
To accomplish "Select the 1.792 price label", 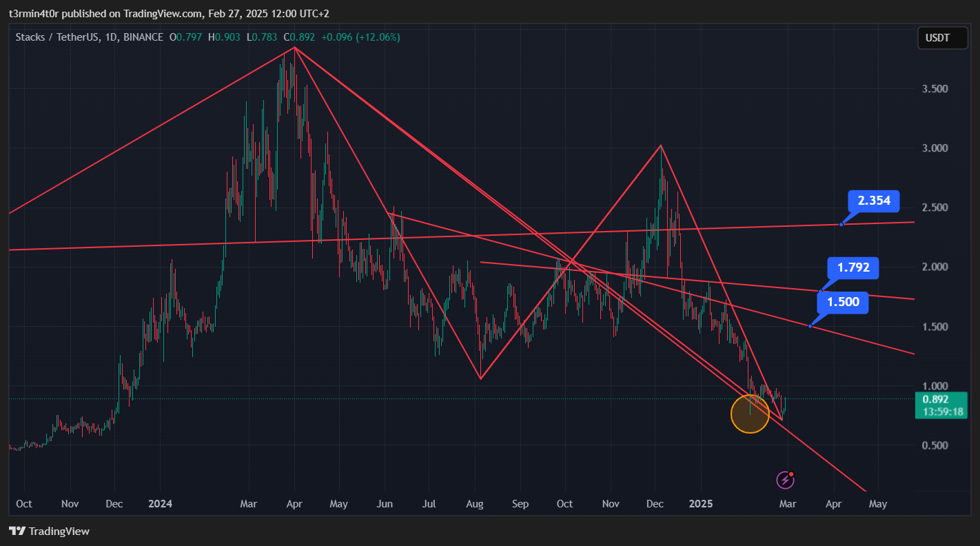I will coord(853,267).
